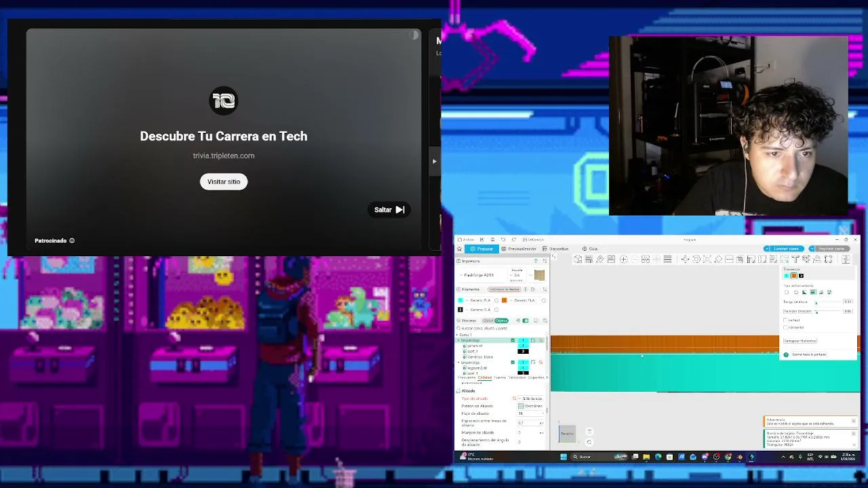Switch to the Previsualización tab
The height and width of the screenshot is (488, 868).
pos(518,249)
